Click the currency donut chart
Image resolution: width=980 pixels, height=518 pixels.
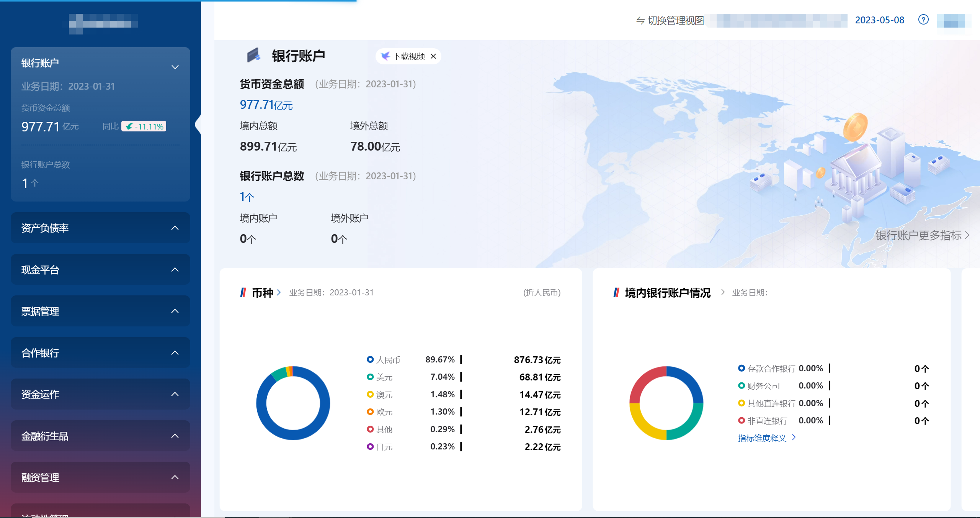[293, 403]
